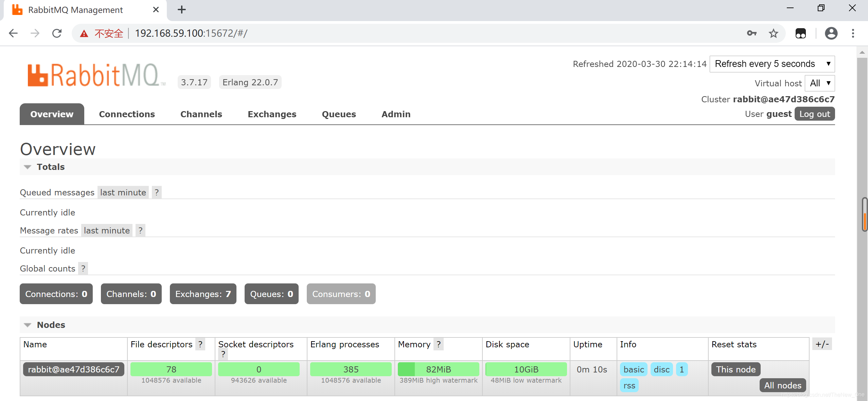The height and width of the screenshot is (401, 868).
Task: Click the Channels: 0 count button
Action: click(x=131, y=294)
